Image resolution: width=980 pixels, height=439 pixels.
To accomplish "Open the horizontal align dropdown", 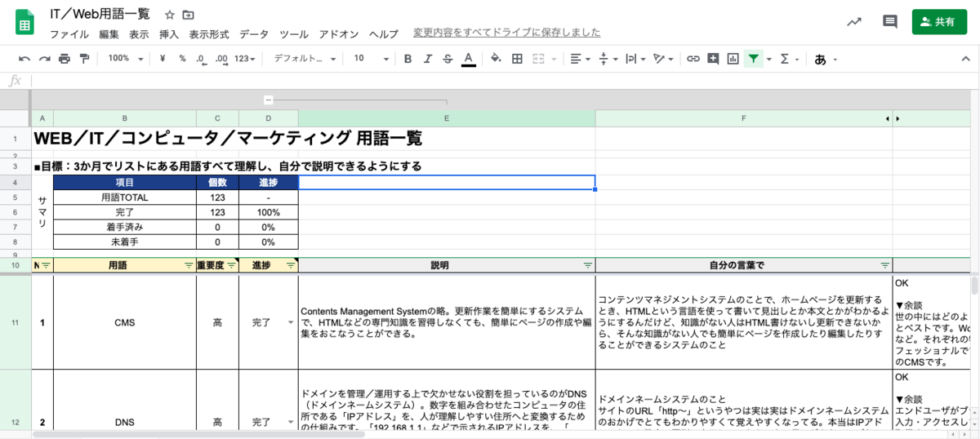I will 580,59.
